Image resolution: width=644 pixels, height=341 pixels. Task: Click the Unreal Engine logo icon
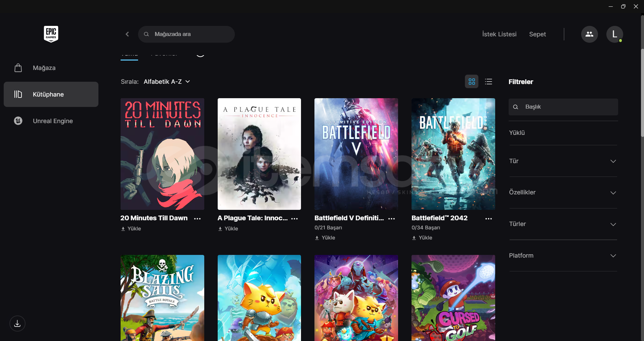coord(18,121)
